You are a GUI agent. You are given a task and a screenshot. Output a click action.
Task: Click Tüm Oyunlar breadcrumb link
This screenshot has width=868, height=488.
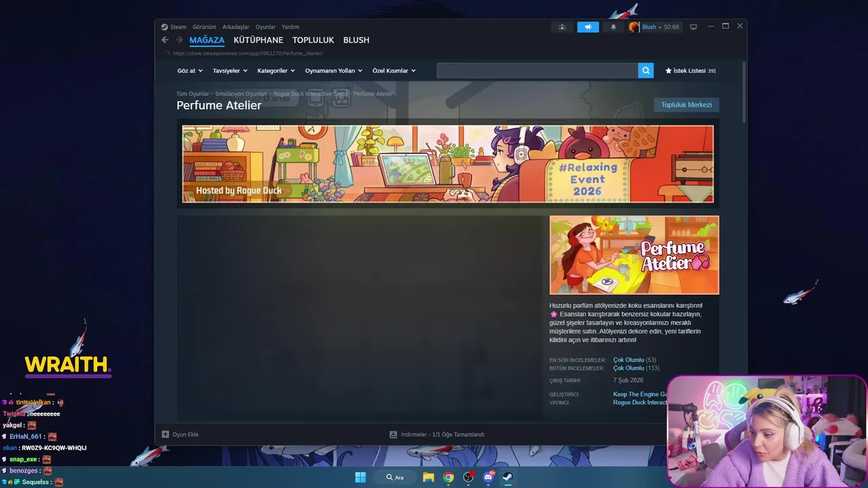[x=193, y=94]
